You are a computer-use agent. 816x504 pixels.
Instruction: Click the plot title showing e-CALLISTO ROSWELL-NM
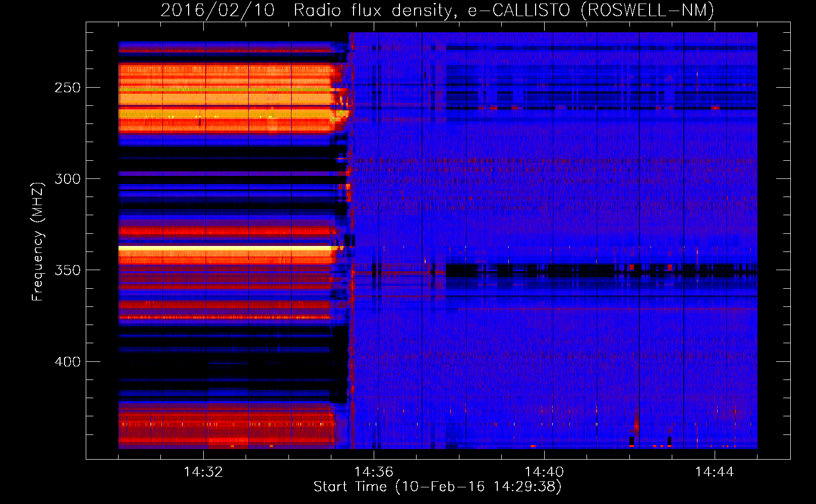[437, 10]
